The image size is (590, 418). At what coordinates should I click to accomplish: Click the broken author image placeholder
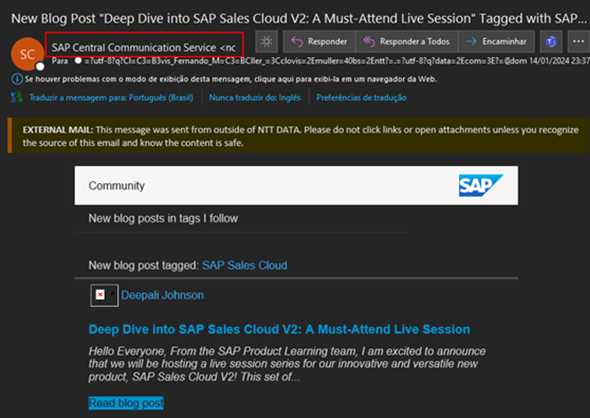pyautogui.click(x=104, y=295)
